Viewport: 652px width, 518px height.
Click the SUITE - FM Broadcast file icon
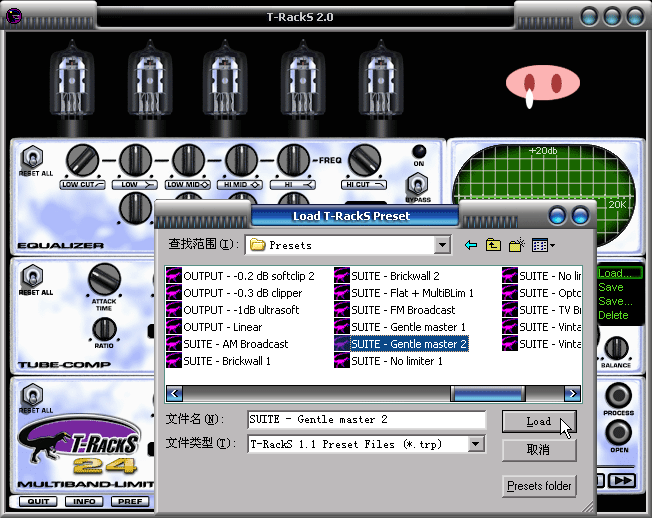(x=342, y=310)
